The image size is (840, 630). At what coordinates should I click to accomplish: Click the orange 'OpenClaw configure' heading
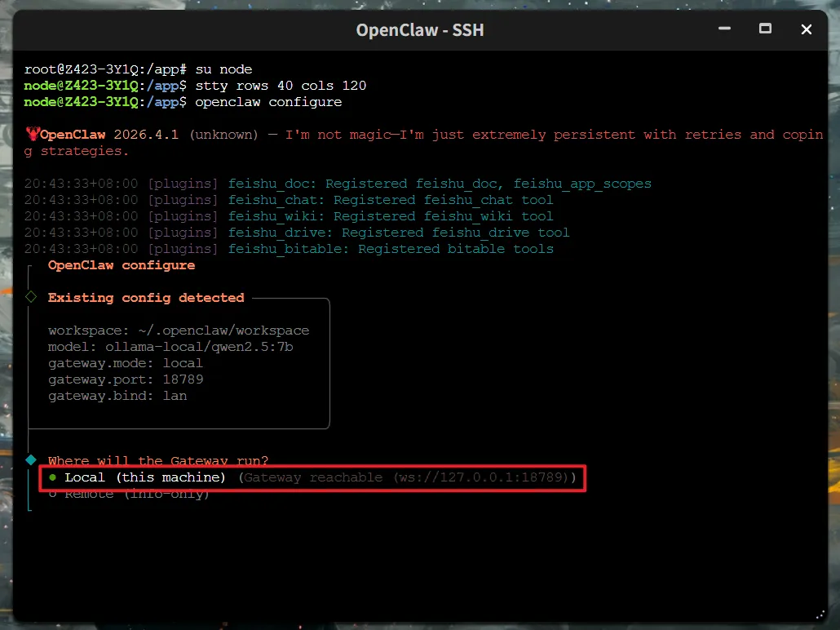[122, 265]
